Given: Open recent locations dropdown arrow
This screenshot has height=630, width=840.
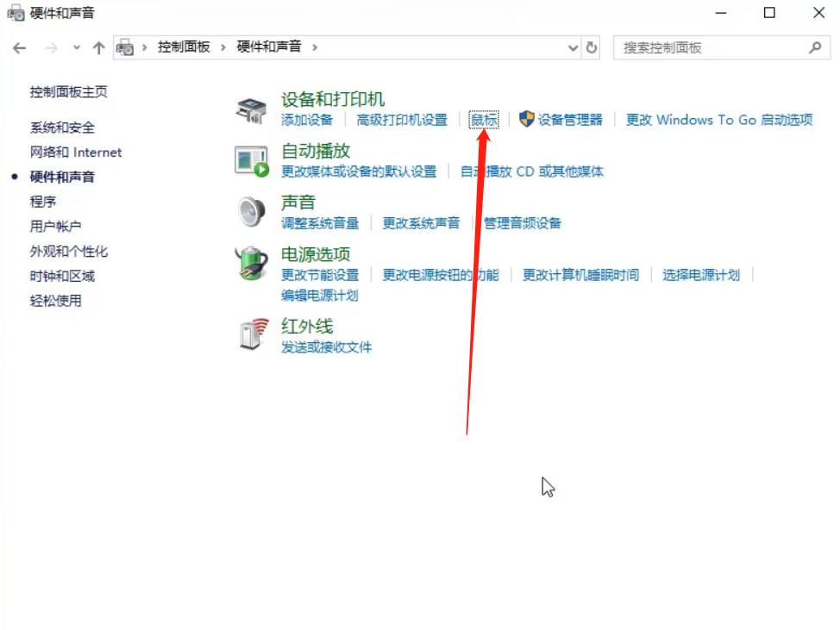Looking at the screenshot, I should coord(77,47).
